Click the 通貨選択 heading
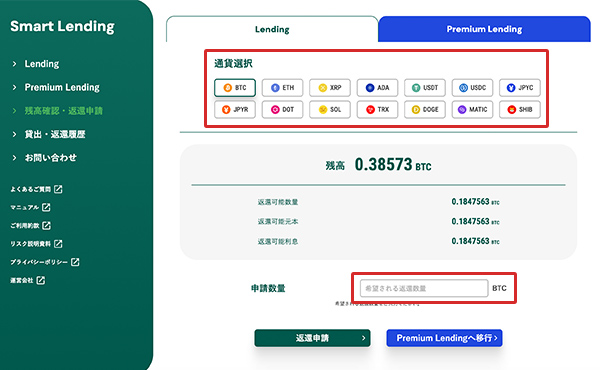The width and height of the screenshot is (600, 370). [x=233, y=64]
